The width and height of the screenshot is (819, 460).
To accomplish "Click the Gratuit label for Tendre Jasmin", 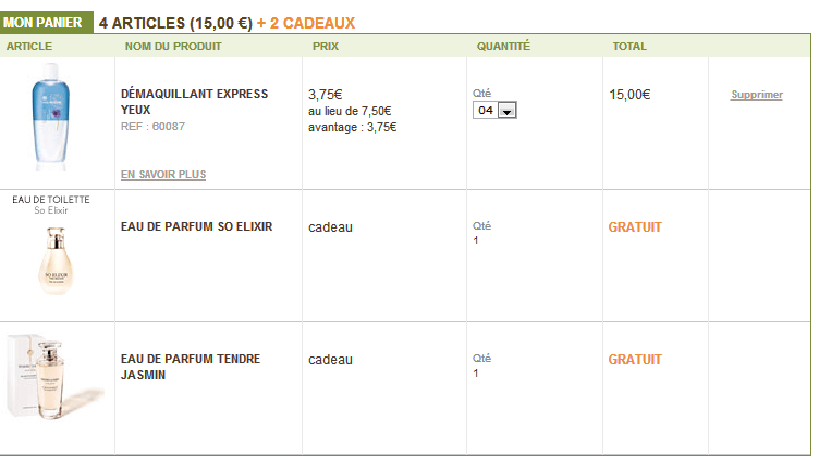I will 635,359.
